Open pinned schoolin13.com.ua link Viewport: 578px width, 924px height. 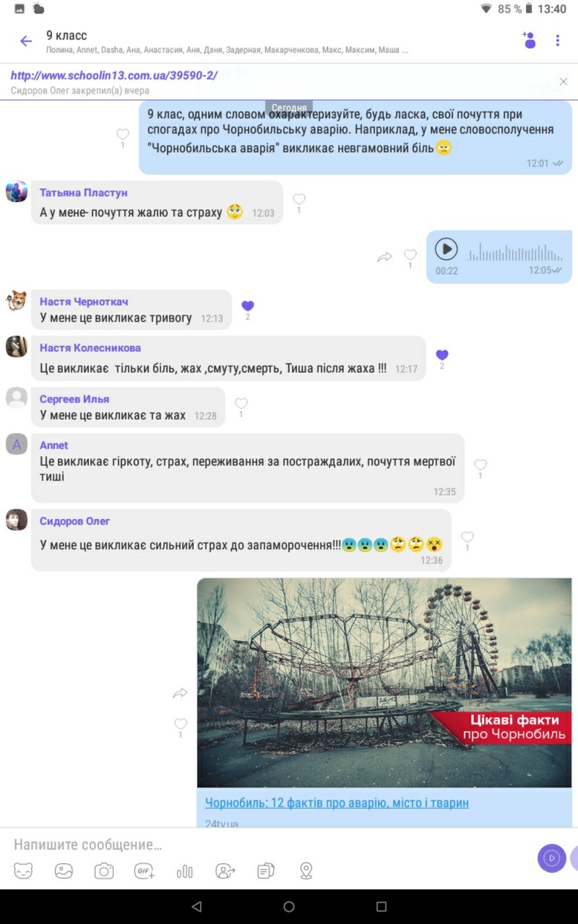tap(114, 76)
